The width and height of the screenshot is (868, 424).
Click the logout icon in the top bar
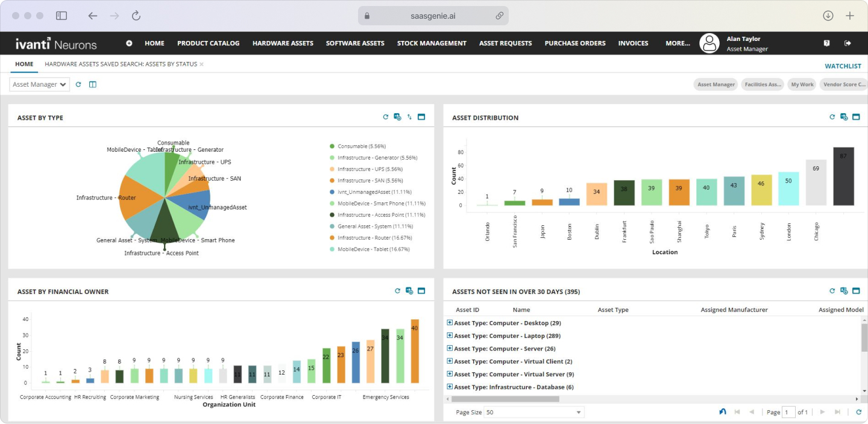848,43
